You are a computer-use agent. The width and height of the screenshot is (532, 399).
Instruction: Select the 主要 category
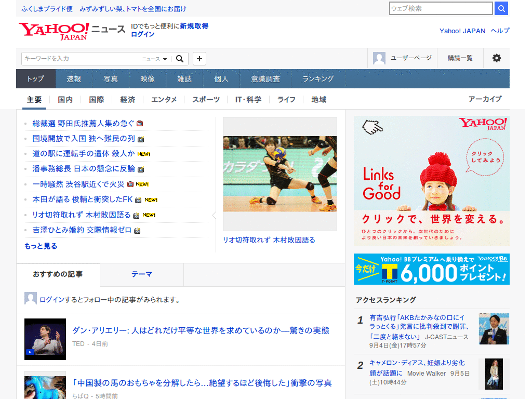[x=34, y=100]
